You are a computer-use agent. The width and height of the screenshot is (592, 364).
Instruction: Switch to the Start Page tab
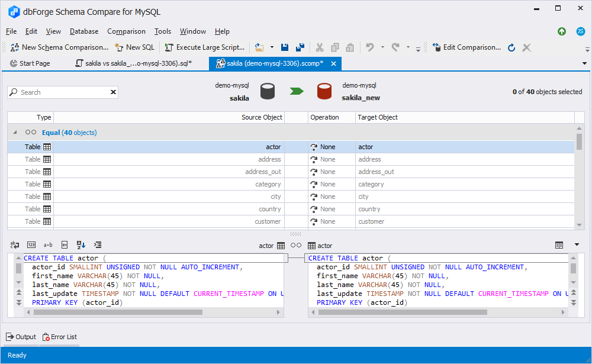[30, 63]
